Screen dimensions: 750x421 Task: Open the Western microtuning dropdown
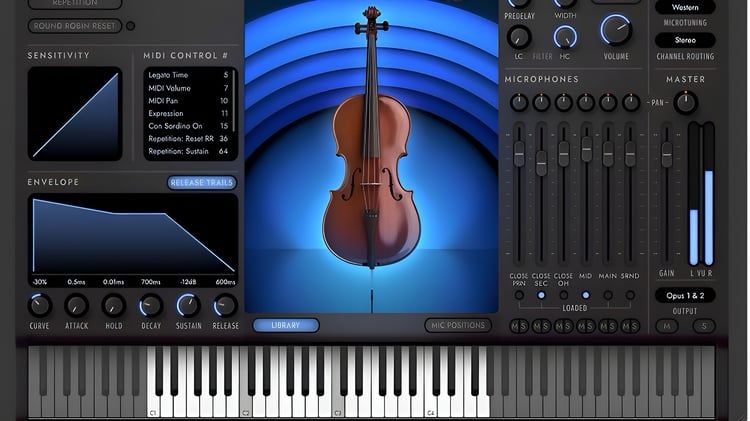pyautogui.click(x=685, y=7)
